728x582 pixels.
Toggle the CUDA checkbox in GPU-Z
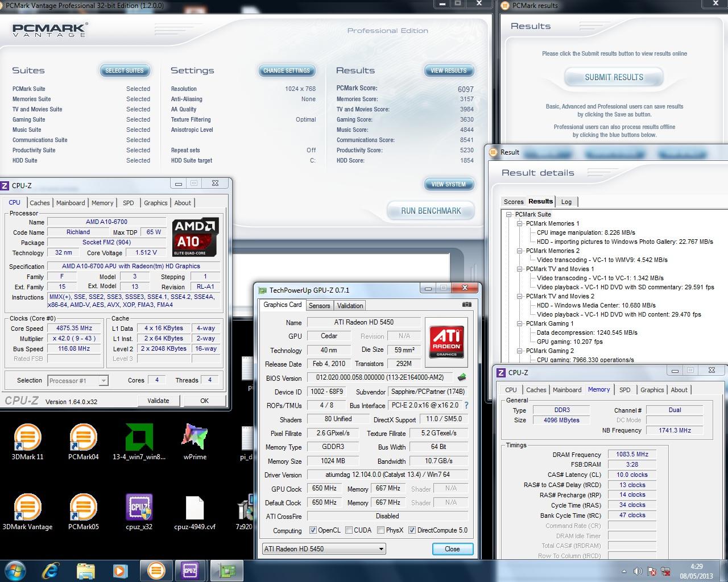point(349,530)
